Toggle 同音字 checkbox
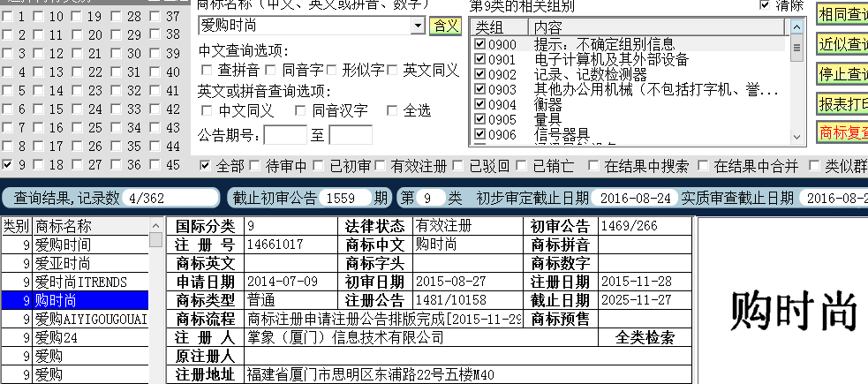 [x=270, y=70]
